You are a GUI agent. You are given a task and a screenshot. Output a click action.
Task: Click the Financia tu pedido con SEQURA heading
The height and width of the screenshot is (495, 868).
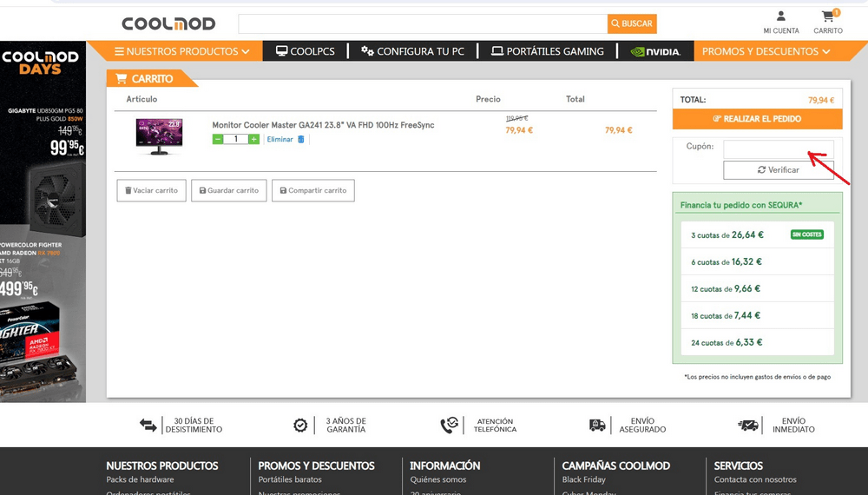click(x=740, y=206)
